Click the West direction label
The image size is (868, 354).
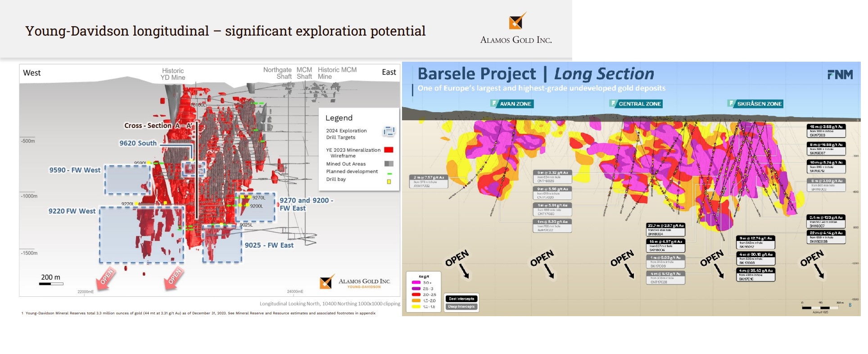(32, 73)
